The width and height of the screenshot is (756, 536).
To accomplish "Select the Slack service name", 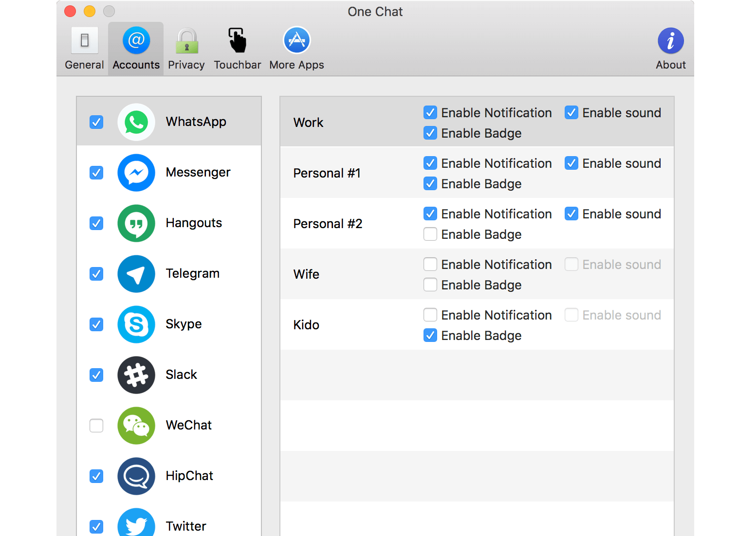I will click(182, 375).
